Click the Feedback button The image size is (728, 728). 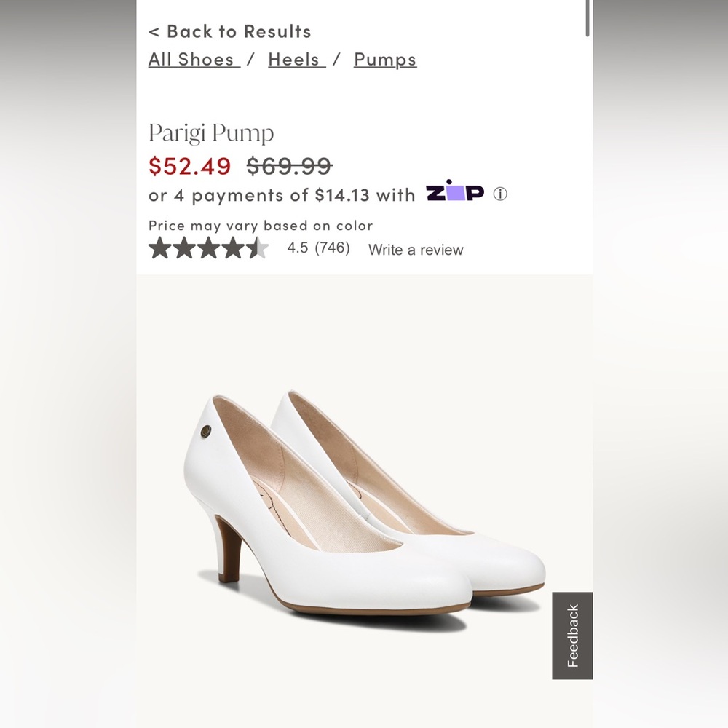(572, 634)
